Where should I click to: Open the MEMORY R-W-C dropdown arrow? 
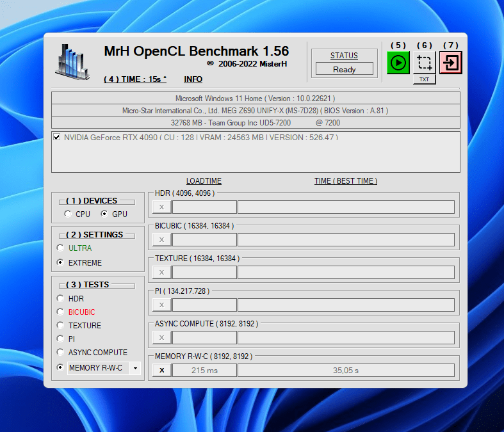135,368
